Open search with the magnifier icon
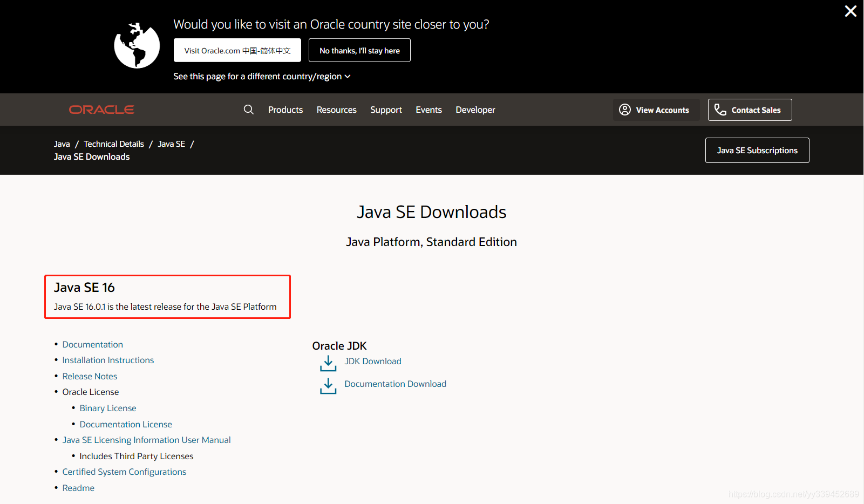Image resolution: width=864 pixels, height=504 pixels. 248,110
